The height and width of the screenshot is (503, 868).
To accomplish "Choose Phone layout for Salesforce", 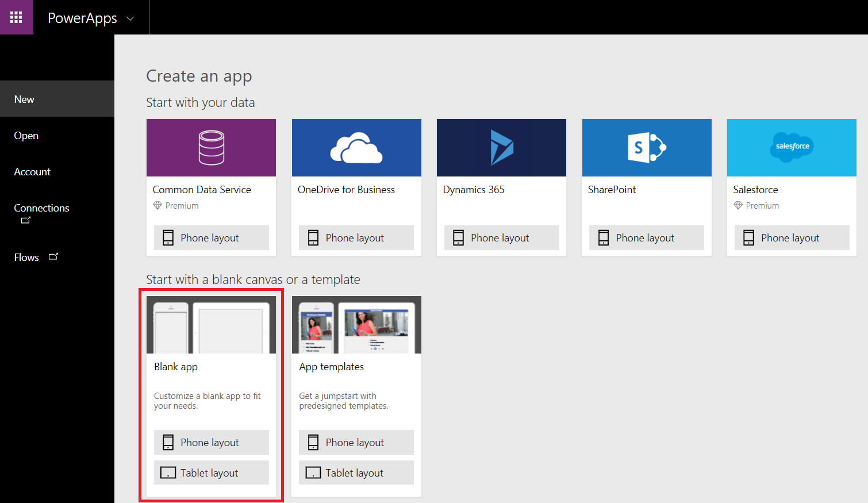I will [792, 237].
